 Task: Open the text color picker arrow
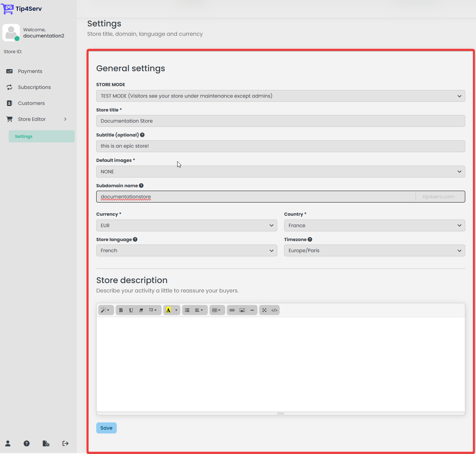(x=177, y=310)
